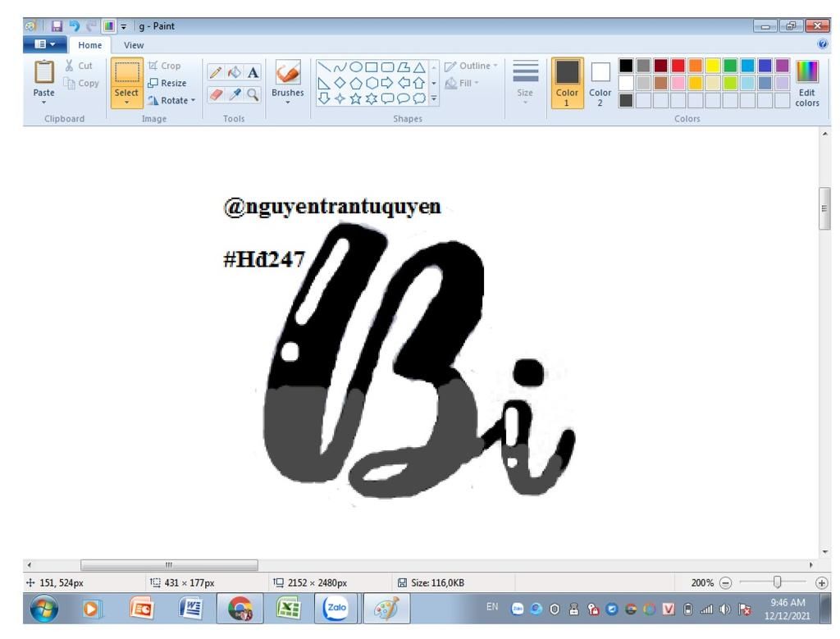Select the Text tool
This screenshot has height=639, width=840.
click(x=253, y=71)
